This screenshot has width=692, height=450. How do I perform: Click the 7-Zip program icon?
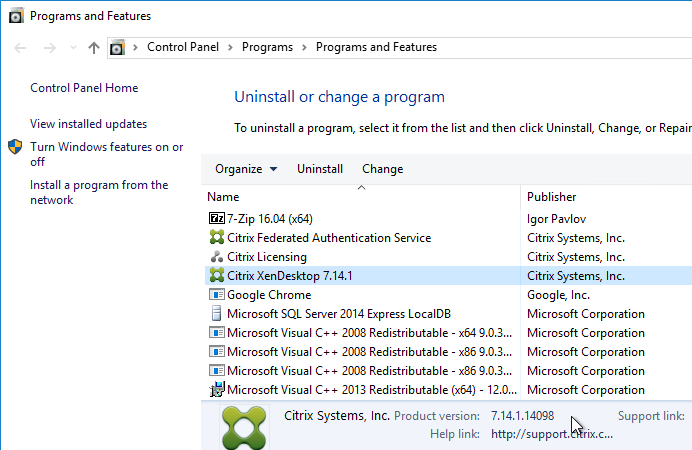pyautogui.click(x=217, y=218)
